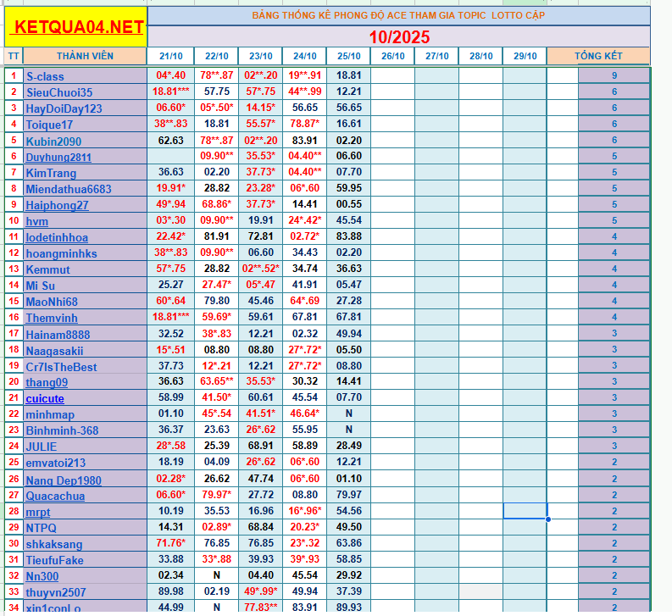
Task: Click the Quacachua member link
Action: click(55, 496)
